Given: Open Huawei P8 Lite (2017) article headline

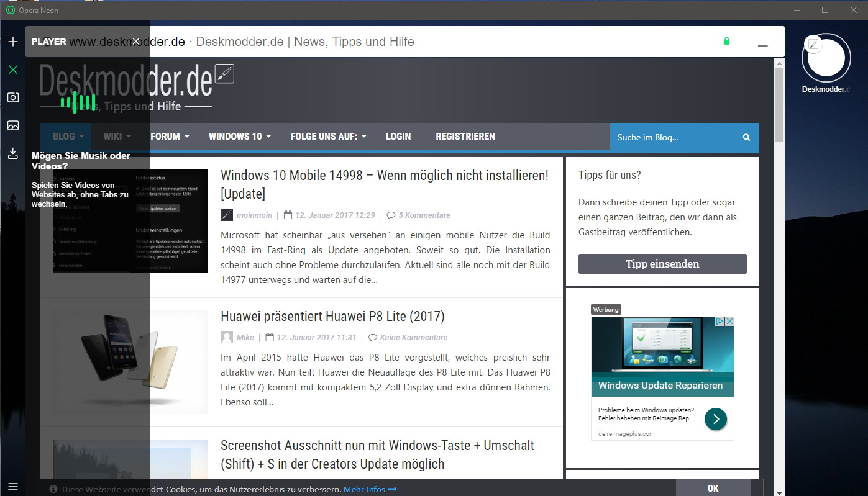Looking at the screenshot, I should click(332, 317).
